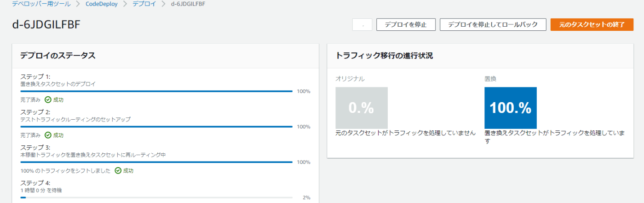Click the small blank button beside デプロイを停止

click(362, 24)
